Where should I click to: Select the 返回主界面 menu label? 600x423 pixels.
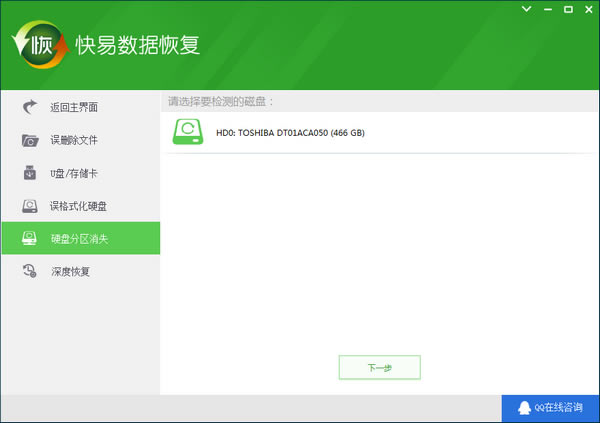click(x=74, y=107)
